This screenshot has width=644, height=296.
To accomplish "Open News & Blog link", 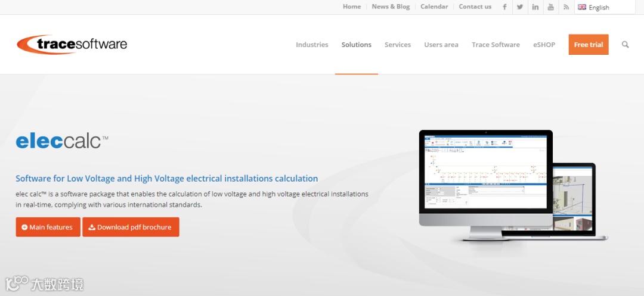I will pos(391,7).
